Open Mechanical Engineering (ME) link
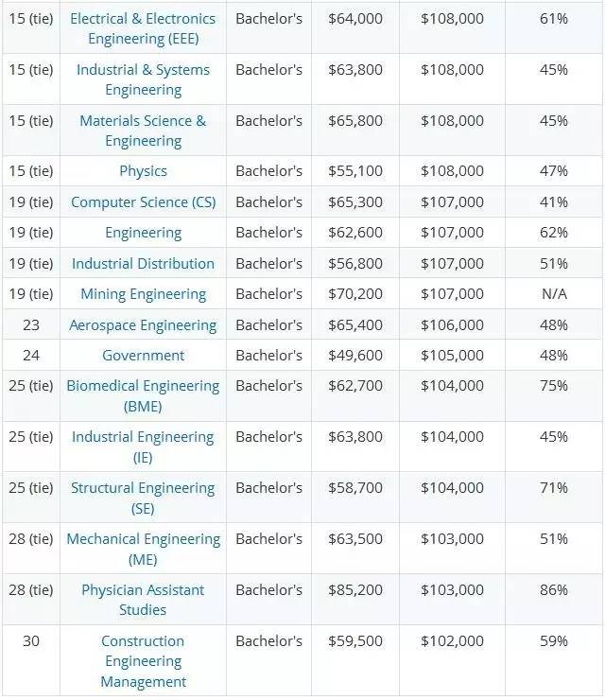 [x=143, y=549]
